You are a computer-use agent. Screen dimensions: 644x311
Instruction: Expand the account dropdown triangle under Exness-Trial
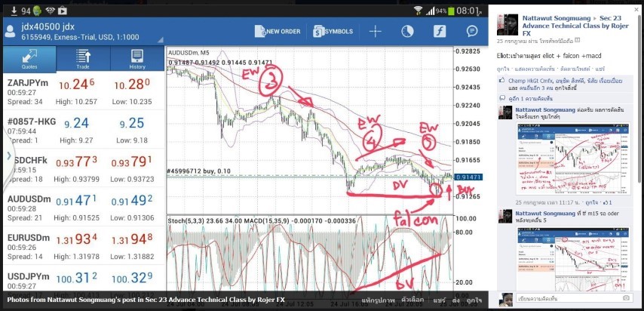tap(161, 40)
